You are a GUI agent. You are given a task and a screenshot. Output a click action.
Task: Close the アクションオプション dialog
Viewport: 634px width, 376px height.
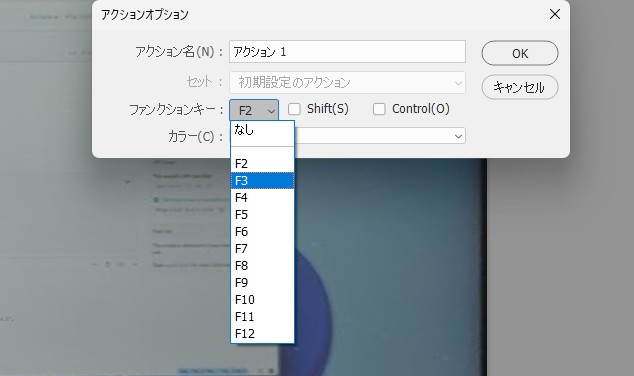[555, 14]
